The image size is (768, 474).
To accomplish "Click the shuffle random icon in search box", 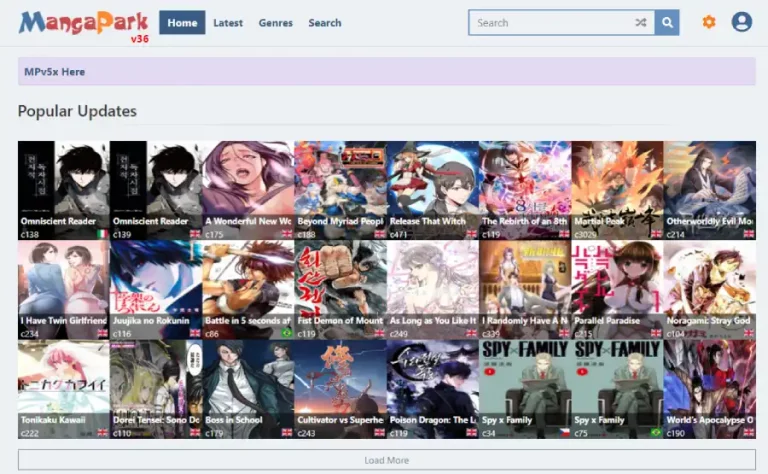I will click(x=641, y=23).
